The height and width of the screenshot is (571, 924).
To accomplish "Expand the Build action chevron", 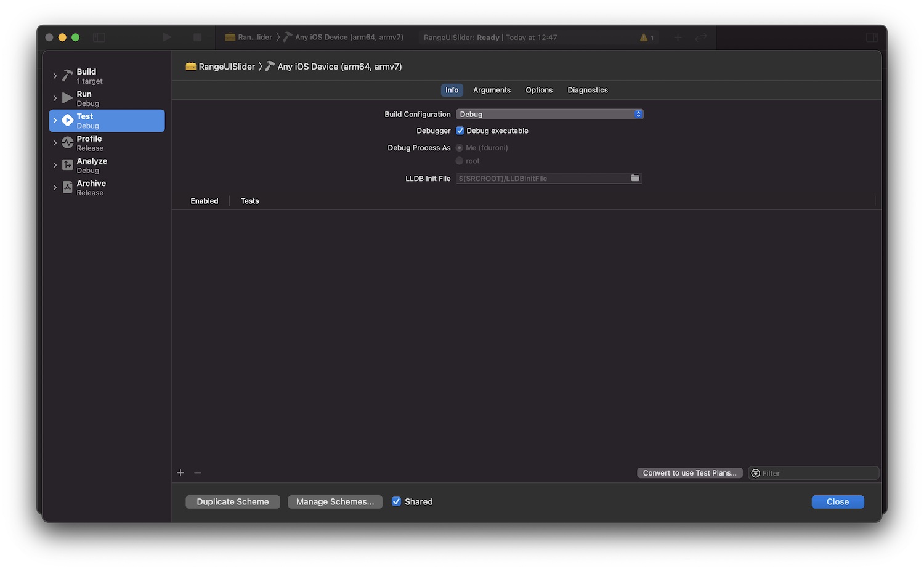I will coord(55,76).
